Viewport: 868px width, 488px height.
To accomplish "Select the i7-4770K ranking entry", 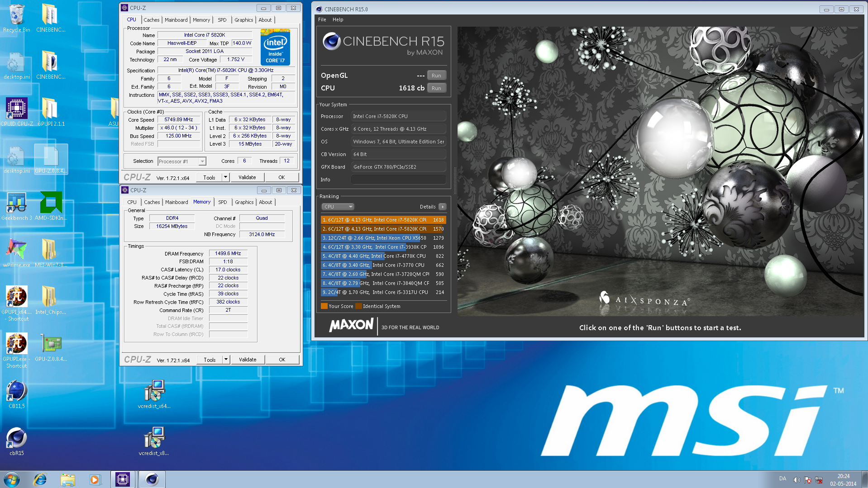I will tap(383, 256).
